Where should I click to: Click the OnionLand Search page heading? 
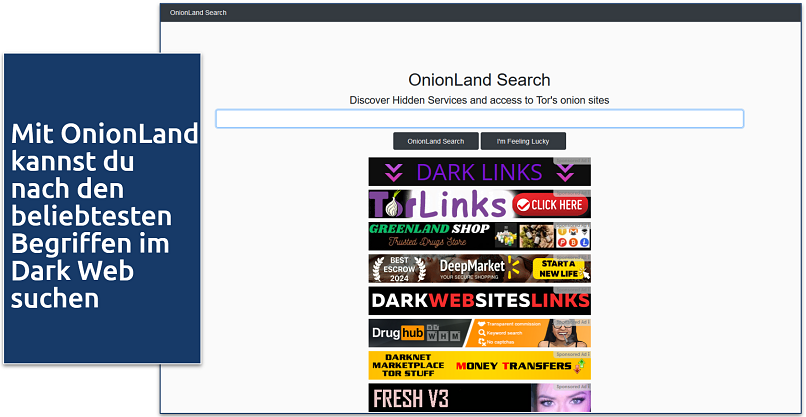tap(479, 80)
